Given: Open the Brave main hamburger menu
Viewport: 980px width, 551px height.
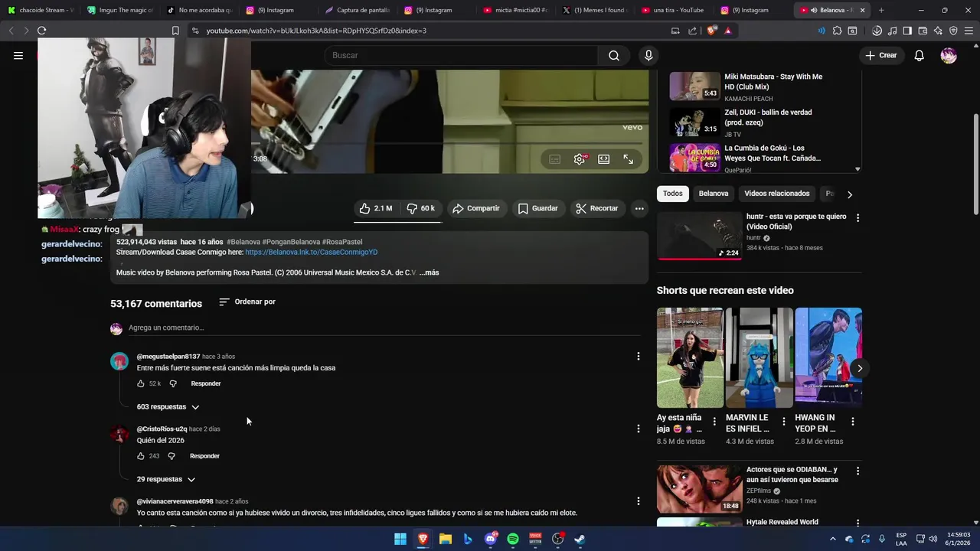Looking at the screenshot, I should [x=969, y=31].
